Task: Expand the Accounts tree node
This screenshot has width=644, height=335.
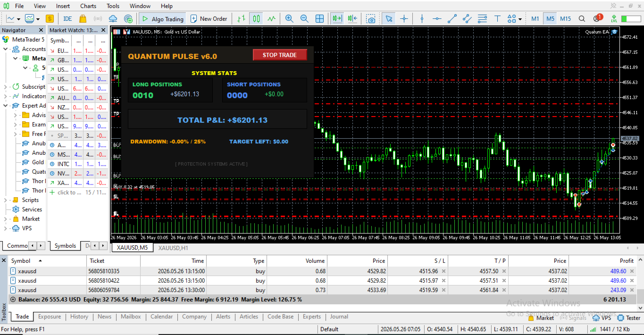Action: point(6,49)
